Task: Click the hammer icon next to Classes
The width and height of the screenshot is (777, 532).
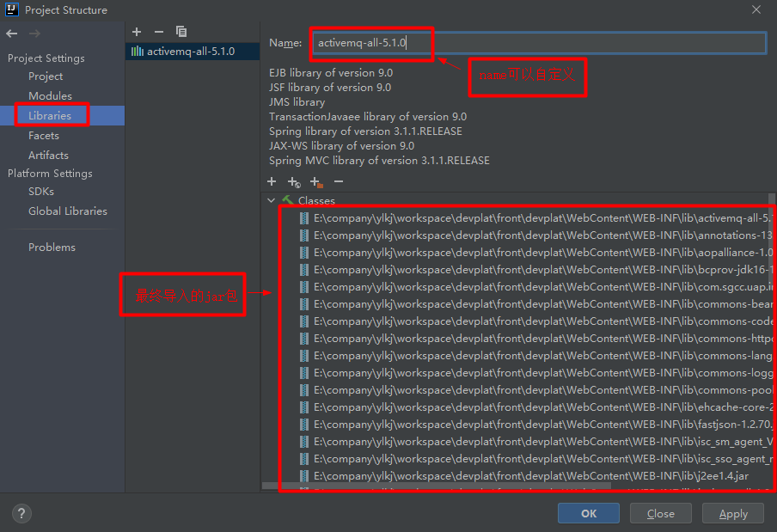Action: click(287, 199)
